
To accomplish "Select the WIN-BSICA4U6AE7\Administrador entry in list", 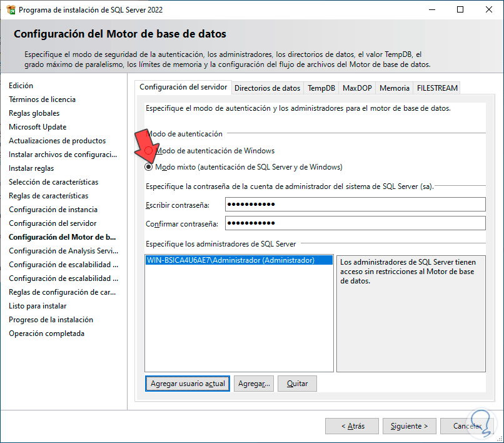I will point(239,260).
